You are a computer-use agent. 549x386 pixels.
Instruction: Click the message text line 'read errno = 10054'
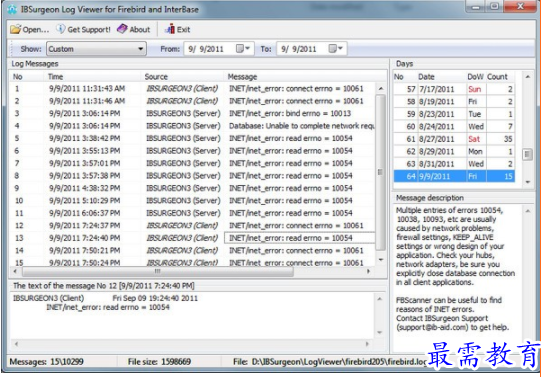pyautogui.click(x=108, y=308)
